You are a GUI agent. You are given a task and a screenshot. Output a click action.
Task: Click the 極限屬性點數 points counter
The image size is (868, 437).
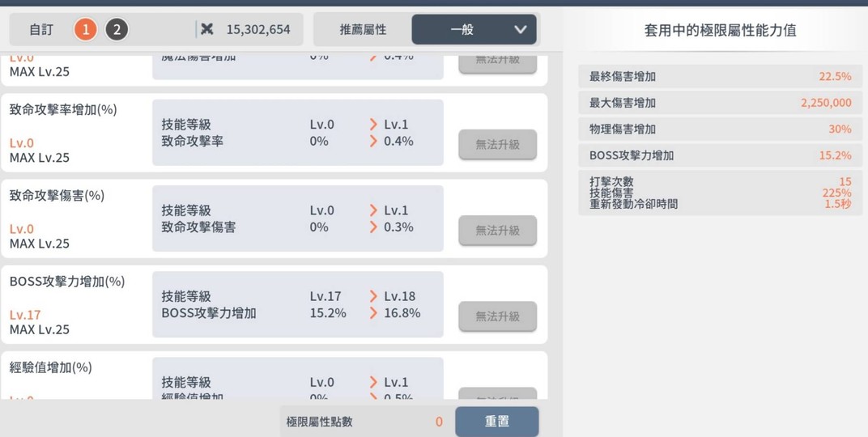click(364, 422)
